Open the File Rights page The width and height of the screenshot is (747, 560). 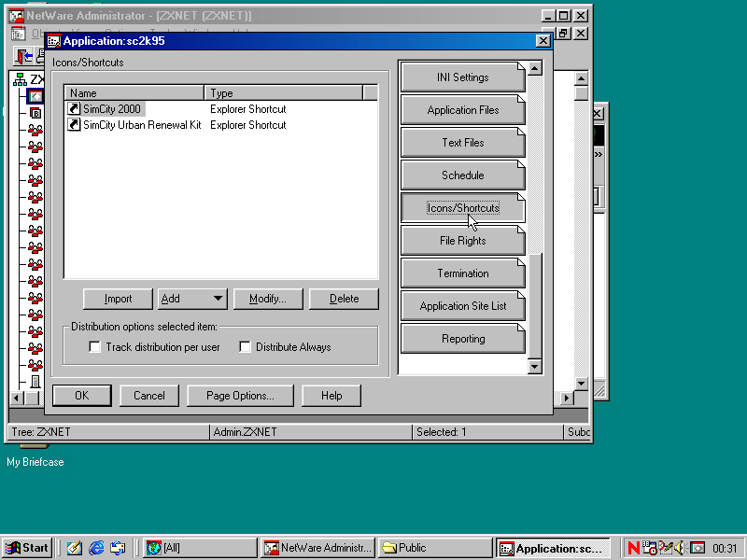(462, 241)
